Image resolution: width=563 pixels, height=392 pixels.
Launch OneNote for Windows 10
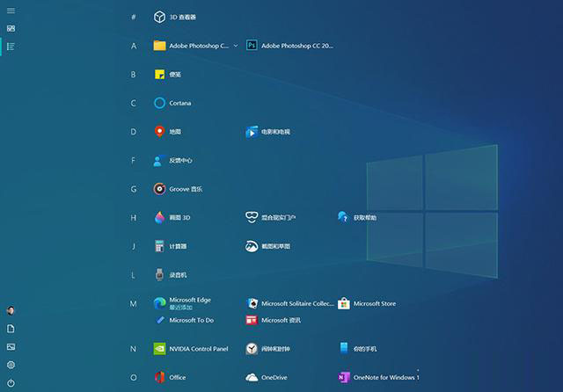coord(379,377)
